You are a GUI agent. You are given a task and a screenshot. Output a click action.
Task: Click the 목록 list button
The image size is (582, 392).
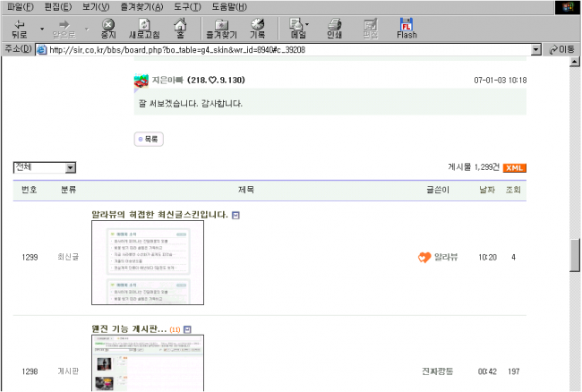pos(149,140)
